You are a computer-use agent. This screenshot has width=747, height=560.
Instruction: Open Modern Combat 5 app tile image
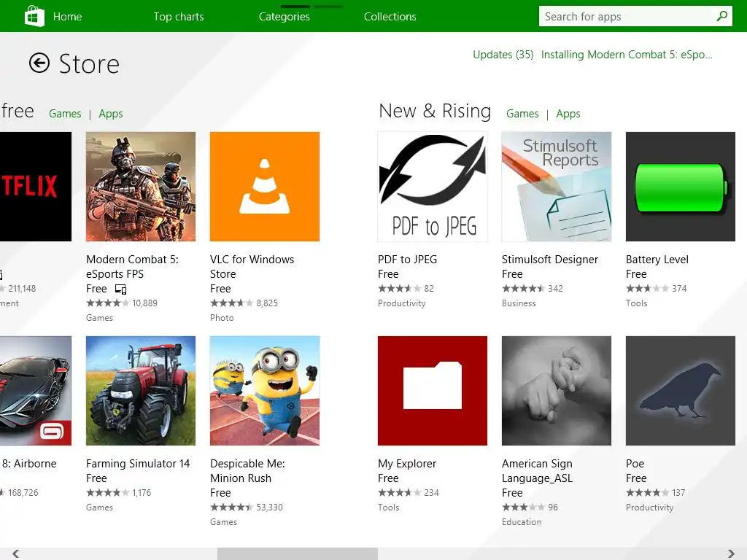[141, 186]
